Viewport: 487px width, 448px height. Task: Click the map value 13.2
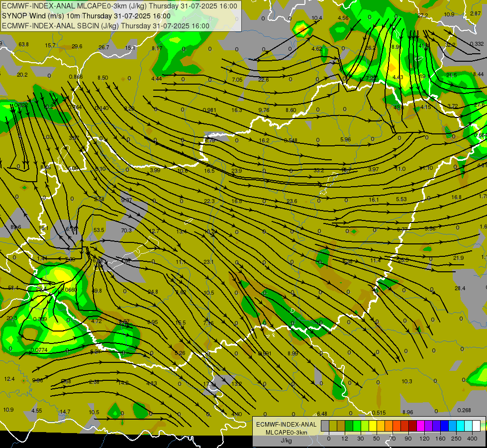(237, 384)
